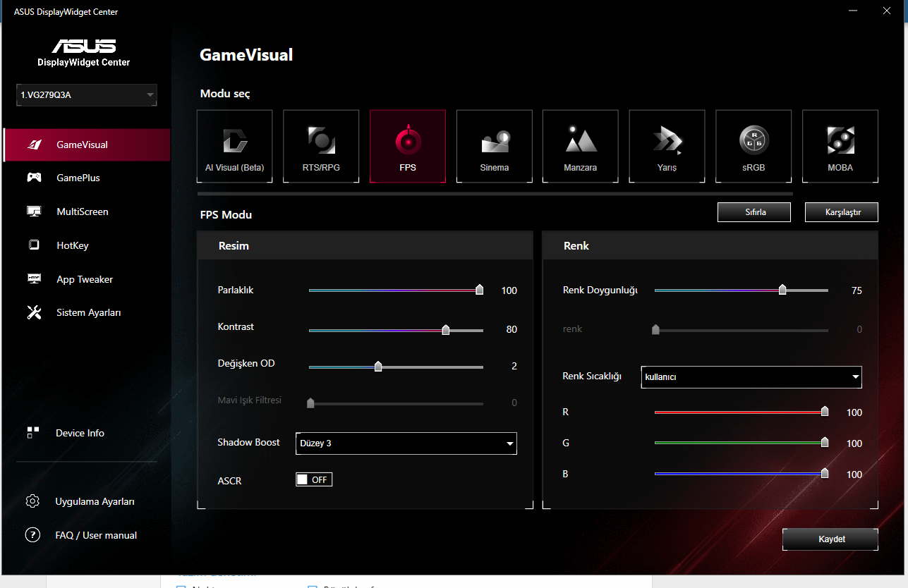The image size is (908, 588).
Task: Click the Kontrast value 80
Action: click(x=511, y=329)
